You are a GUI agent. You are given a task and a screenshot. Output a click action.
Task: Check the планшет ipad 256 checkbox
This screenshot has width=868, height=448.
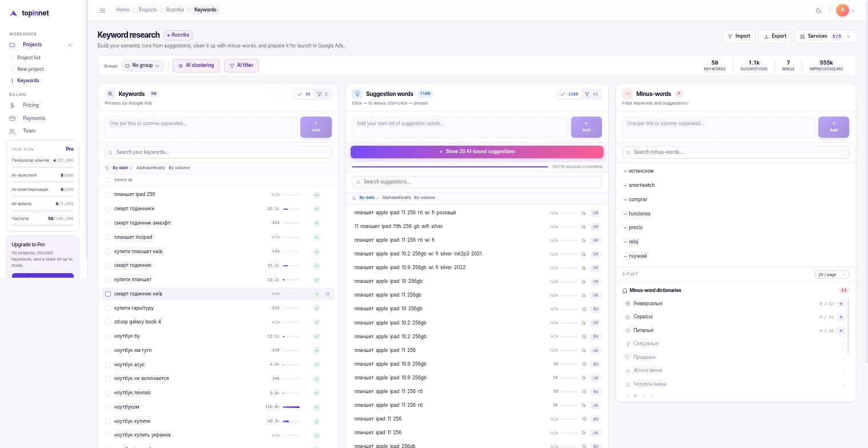pyautogui.click(x=108, y=195)
